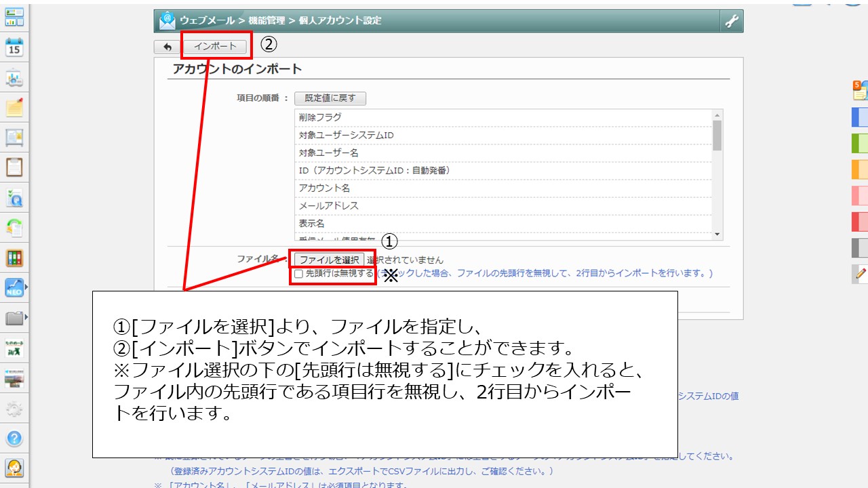Open the blue NEO chart icon
This screenshot has height=488, width=868.
click(x=14, y=288)
